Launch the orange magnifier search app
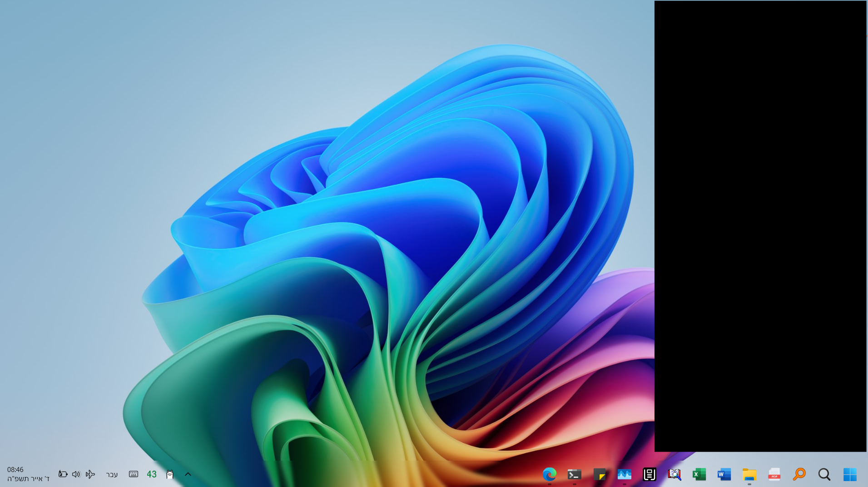 [x=799, y=474]
